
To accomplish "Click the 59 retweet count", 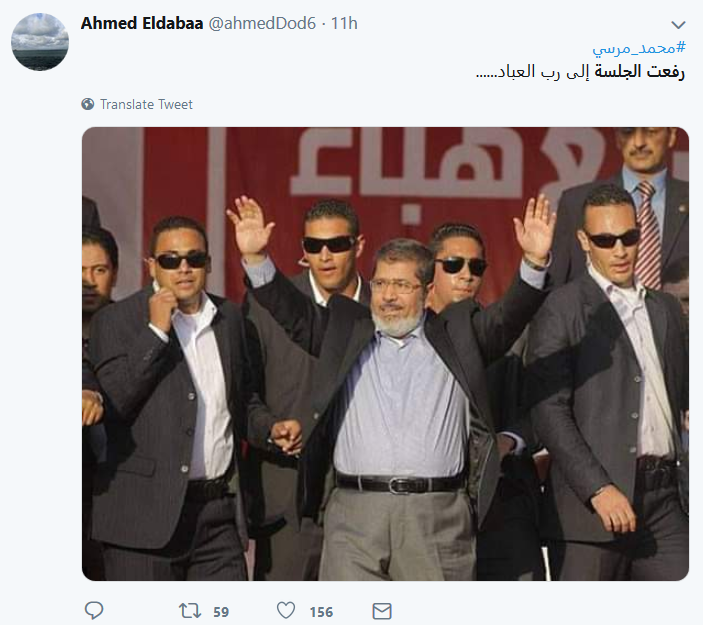I will (x=221, y=612).
